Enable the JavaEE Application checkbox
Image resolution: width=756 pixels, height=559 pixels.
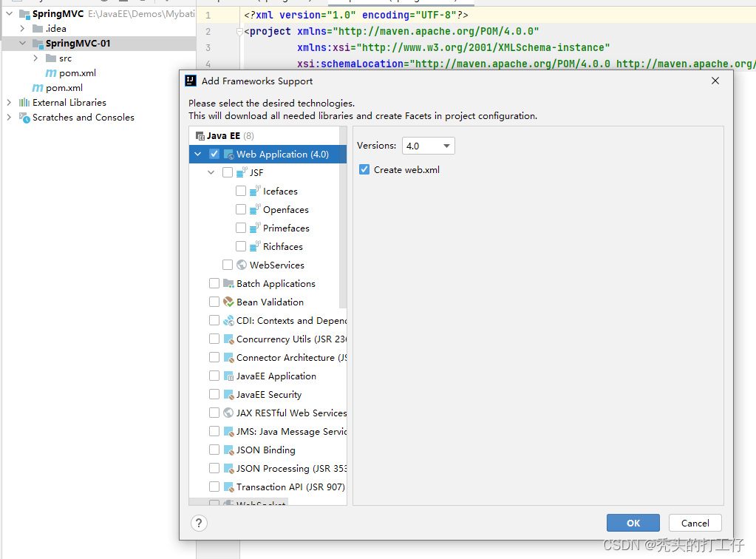click(214, 376)
